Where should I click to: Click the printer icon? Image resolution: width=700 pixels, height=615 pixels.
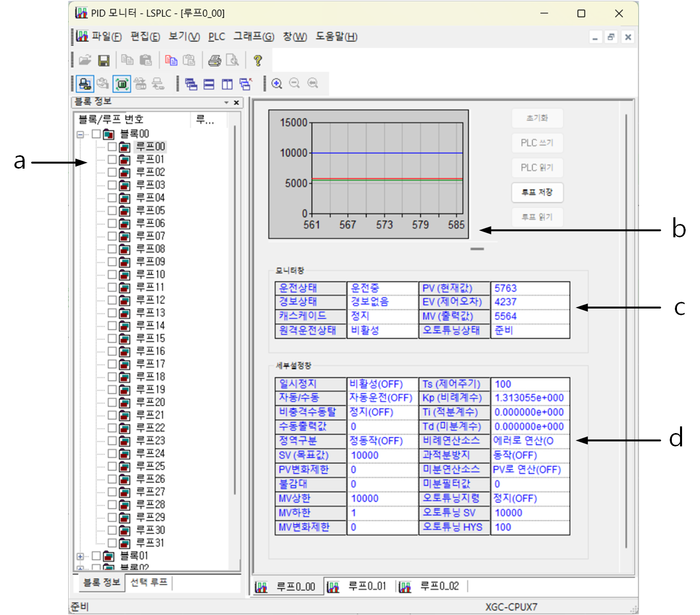[x=215, y=60]
